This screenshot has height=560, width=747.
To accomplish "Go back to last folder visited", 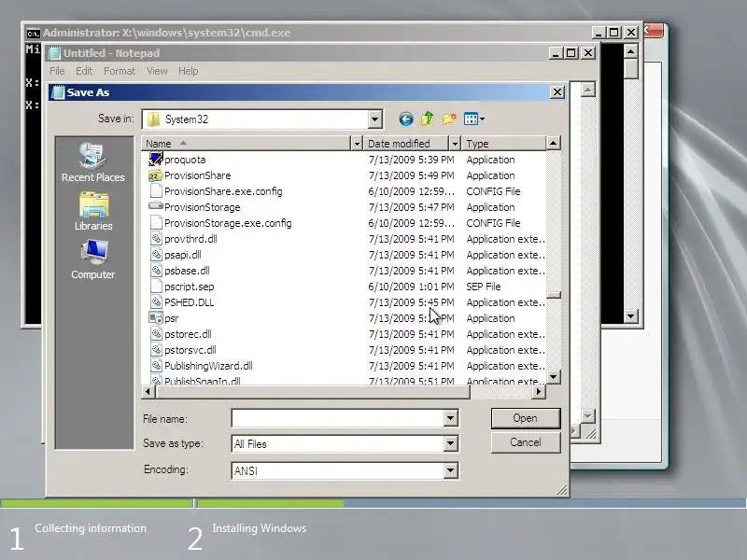I will tap(405, 119).
